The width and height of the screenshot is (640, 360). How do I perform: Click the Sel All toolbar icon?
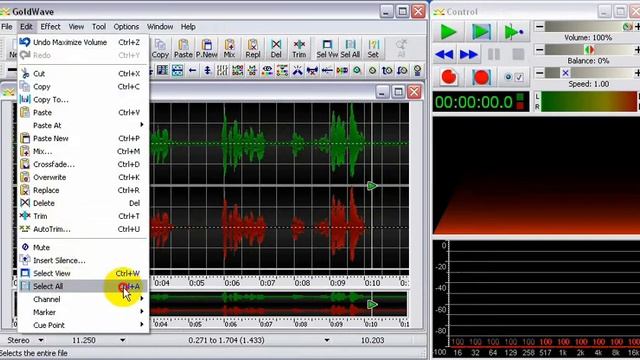pos(350,49)
